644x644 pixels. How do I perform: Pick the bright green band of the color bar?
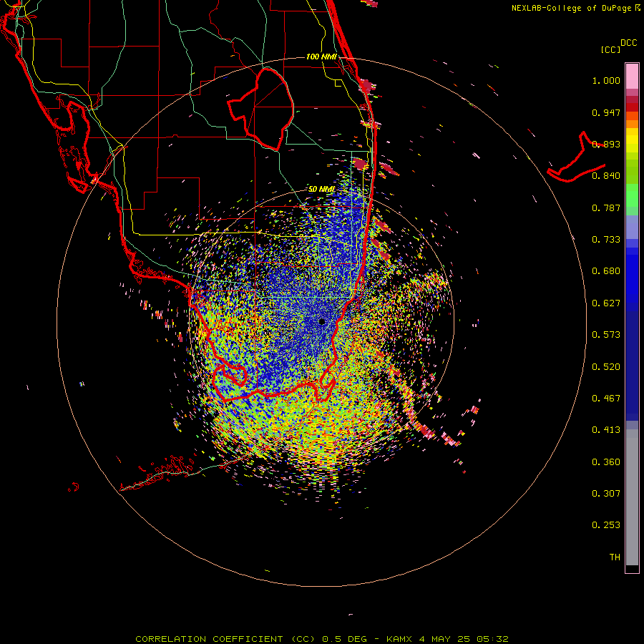pyautogui.click(x=632, y=195)
